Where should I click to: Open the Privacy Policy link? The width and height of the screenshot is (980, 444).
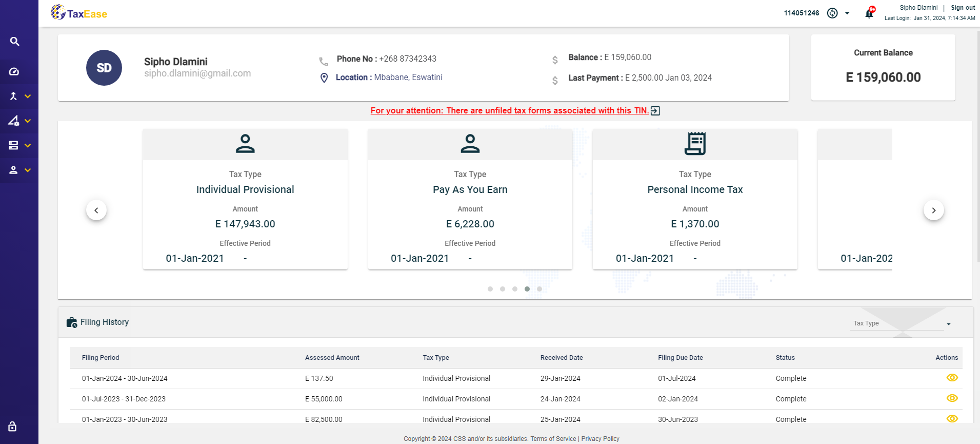[600, 439]
